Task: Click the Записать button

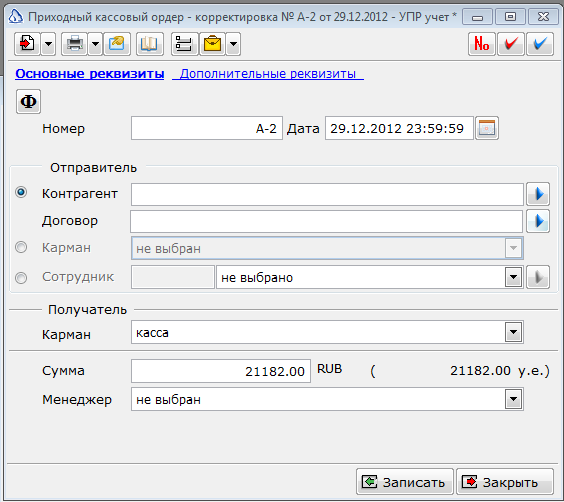Action: pos(405,482)
